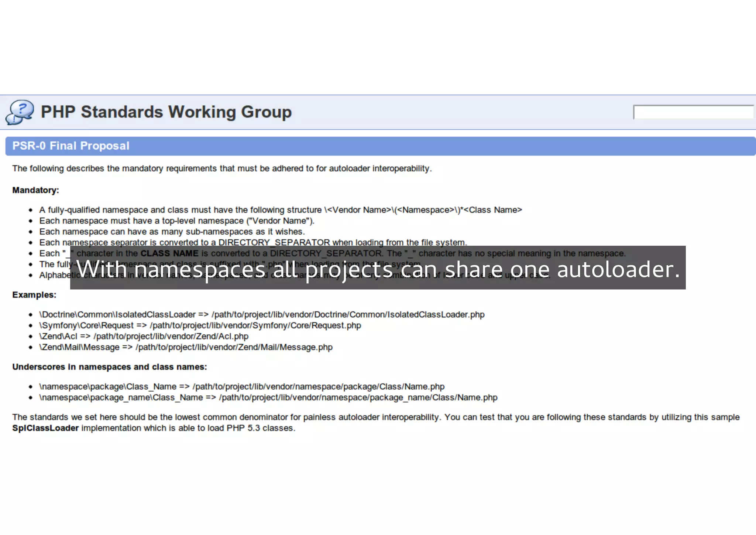The image size is (756, 535).
Task: Click the search input field
Action: tap(693, 112)
